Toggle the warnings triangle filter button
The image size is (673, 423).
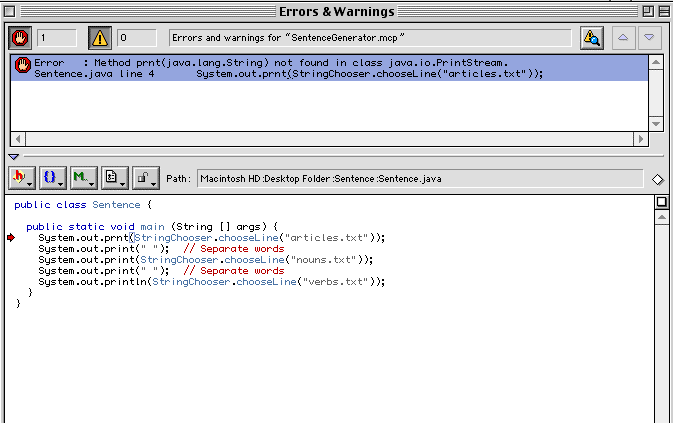100,38
